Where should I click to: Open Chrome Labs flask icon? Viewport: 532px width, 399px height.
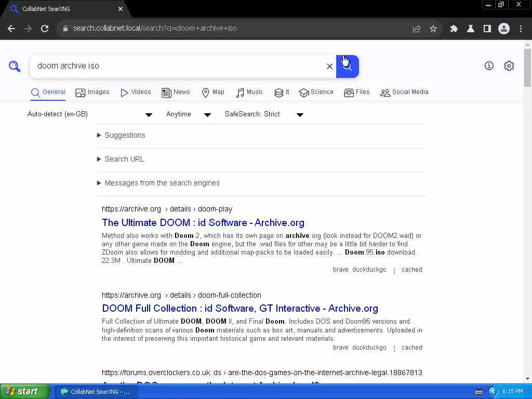click(471, 29)
